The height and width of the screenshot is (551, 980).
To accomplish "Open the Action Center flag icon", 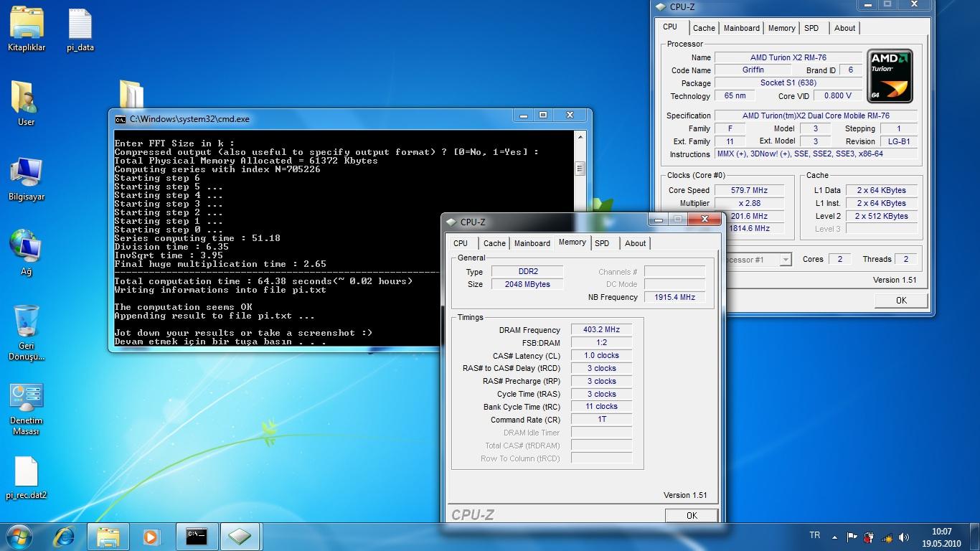I will (852, 537).
